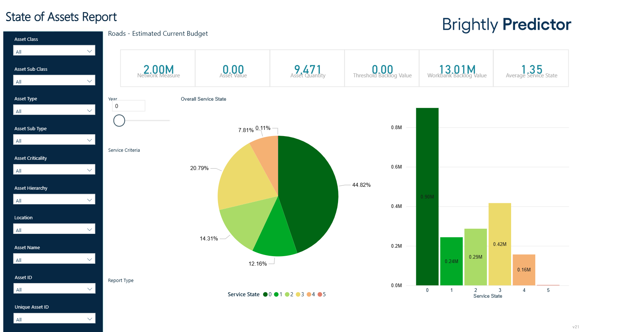Click the orange 0.16M bar
Screen dimensions: 644x332
(524, 270)
